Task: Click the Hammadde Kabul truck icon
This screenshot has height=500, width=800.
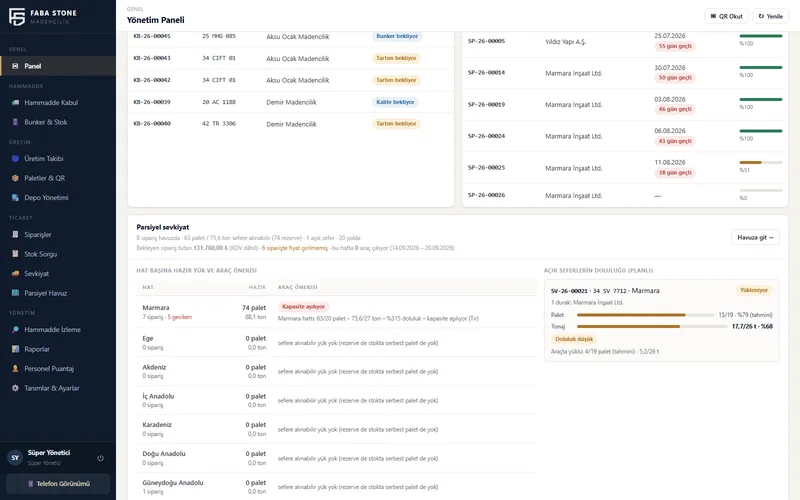Action: click(15, 103)
